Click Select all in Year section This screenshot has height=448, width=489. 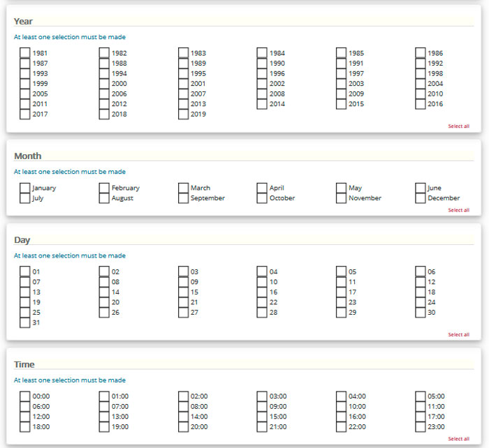(458, 126)
